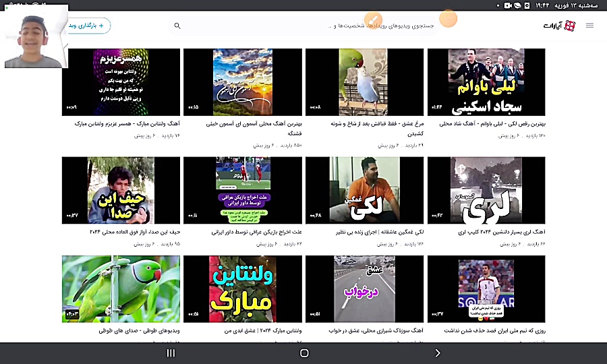Open title ویدیوهای طوطی - صدای های طوطی
The width and height of the screenshot is (607, 364).
(x=140, y=331)
